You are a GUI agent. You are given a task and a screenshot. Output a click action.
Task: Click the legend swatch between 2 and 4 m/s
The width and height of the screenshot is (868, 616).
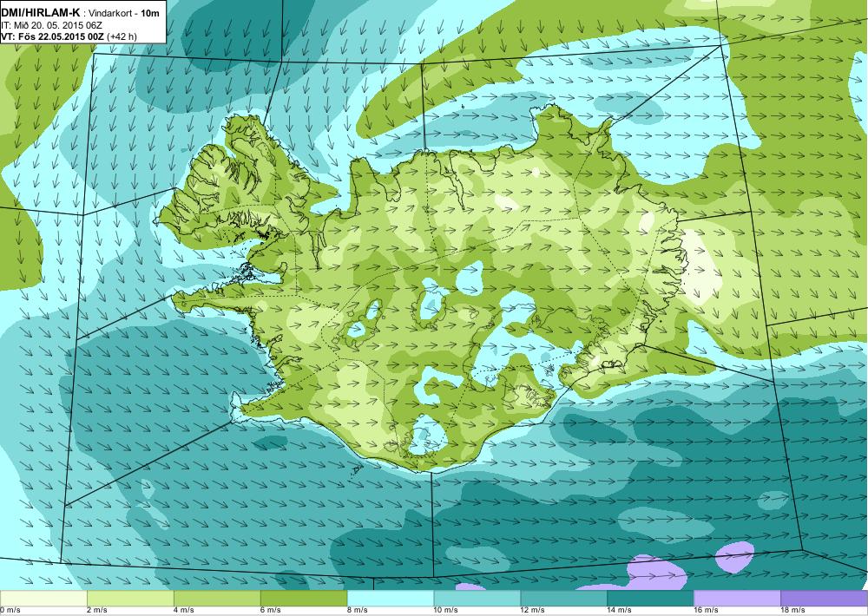(130, 599)
